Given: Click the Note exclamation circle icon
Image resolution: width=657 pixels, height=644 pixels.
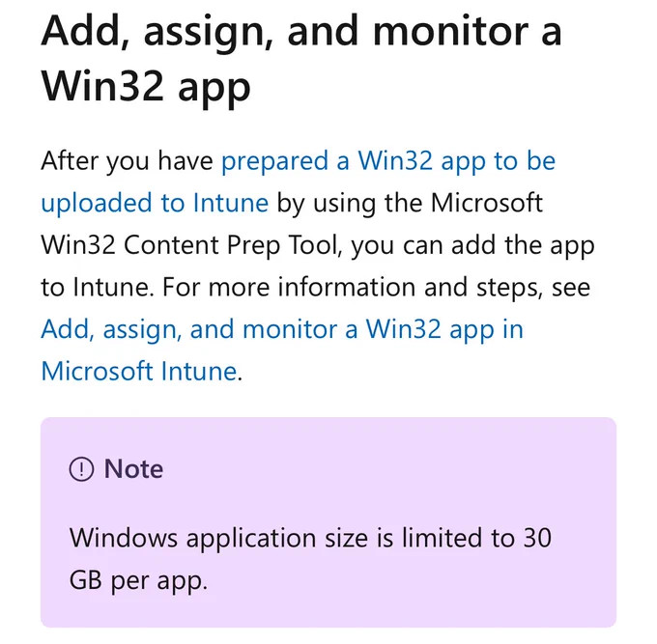Looking at the screenshot, I should (x=81, y=469).
